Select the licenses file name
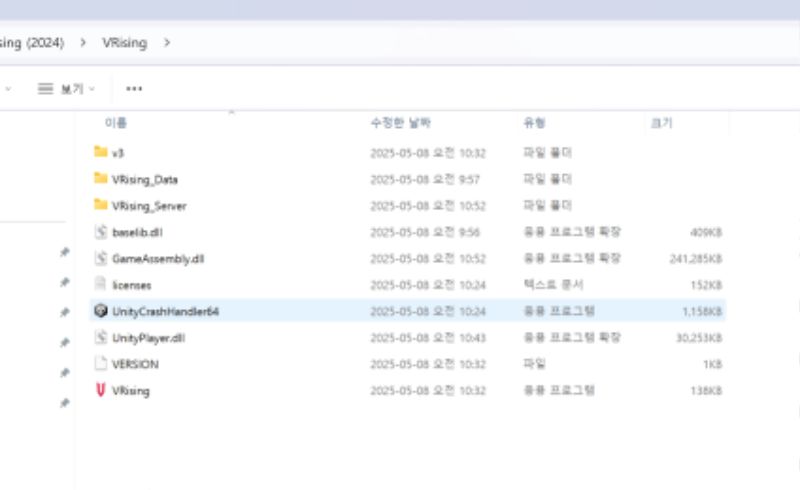 click(x=132, y=285)
